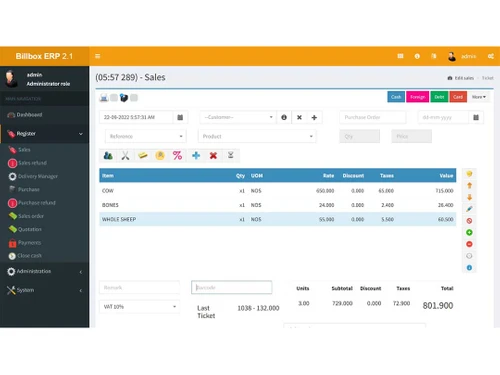
Task: Increase quantity with green plus circle
Action: pos(469,232)
